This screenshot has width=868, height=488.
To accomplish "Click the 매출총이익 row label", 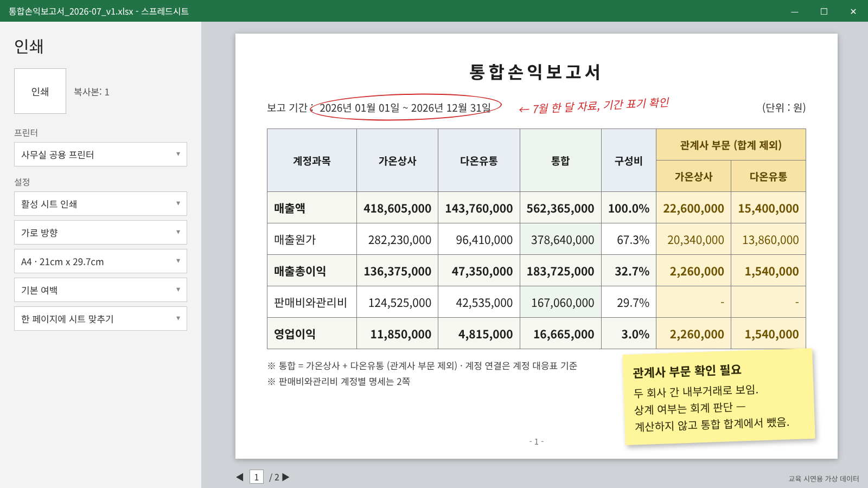I will pos(300,271).
